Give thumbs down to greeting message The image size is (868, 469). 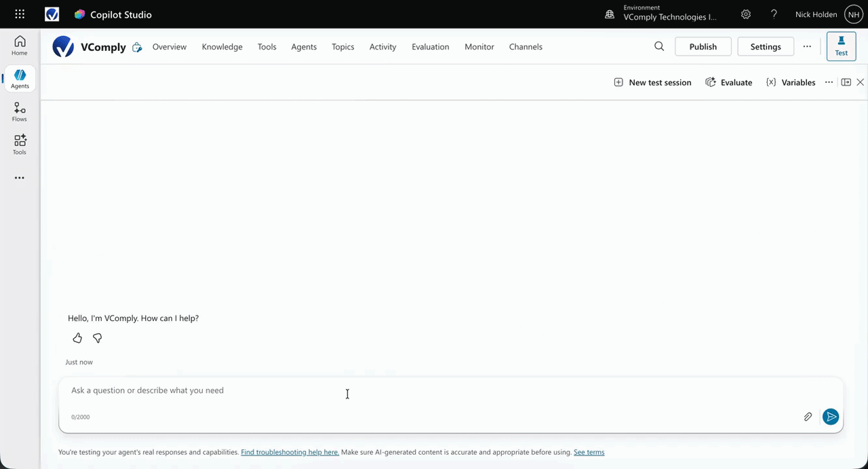click(97, 338)
